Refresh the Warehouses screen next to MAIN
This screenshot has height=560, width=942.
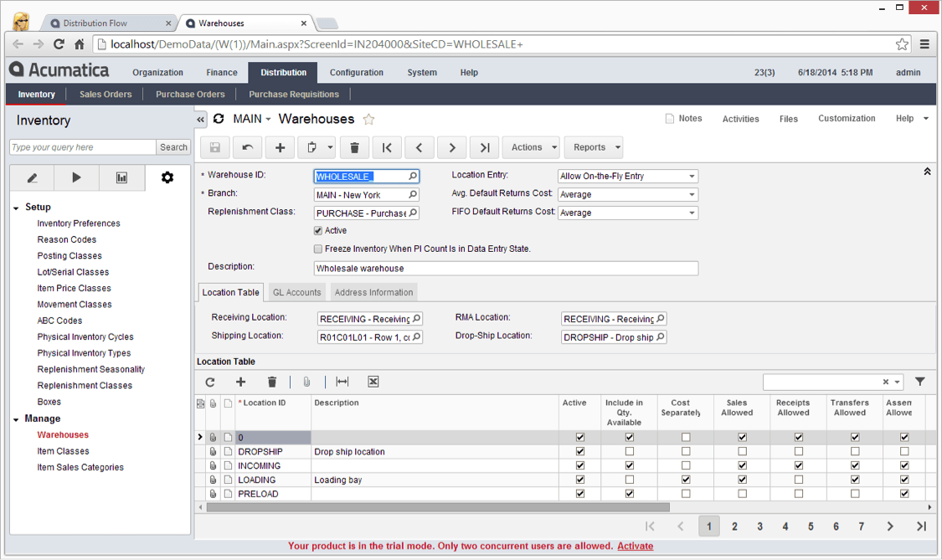pyautogui.click(x=219, y=119)
